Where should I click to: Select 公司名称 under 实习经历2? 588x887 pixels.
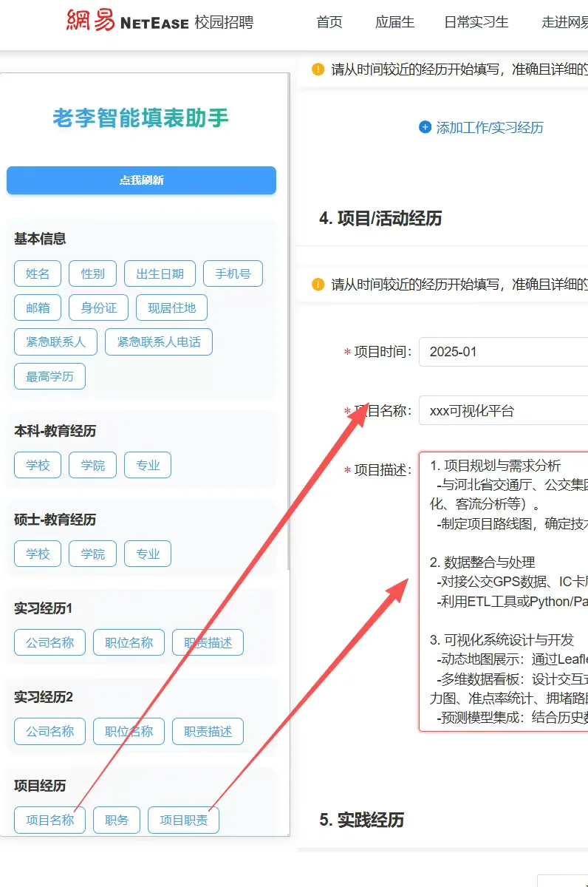pos(49,731)
